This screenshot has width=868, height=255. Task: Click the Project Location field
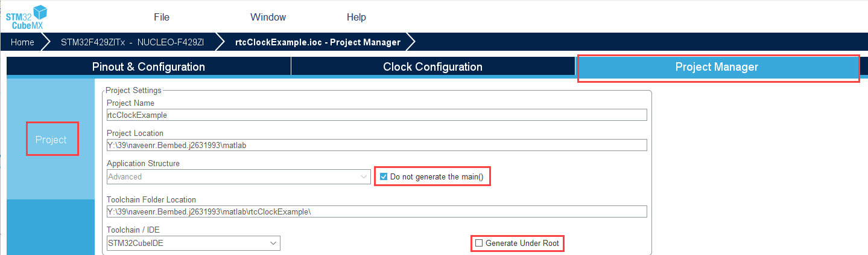coord(376,145)
